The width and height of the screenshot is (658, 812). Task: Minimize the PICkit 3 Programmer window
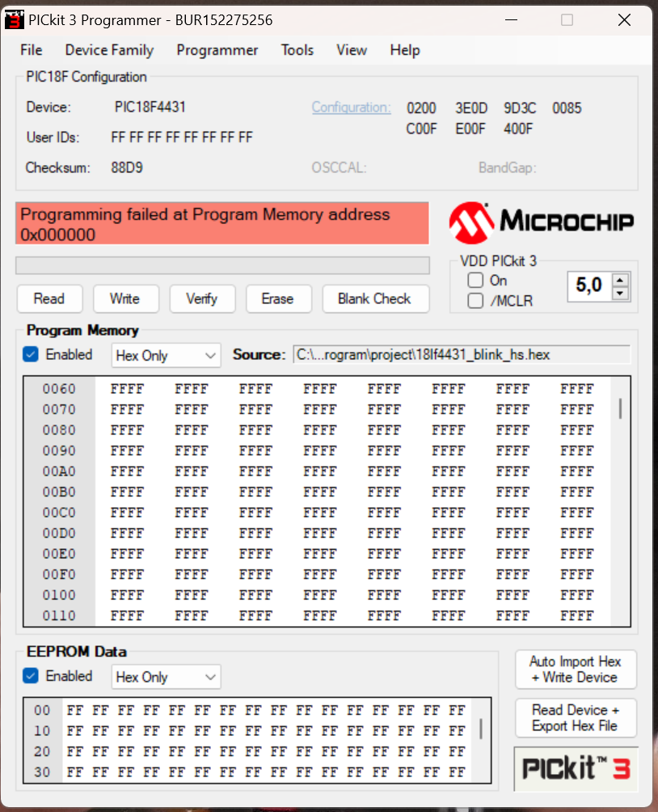512,20
